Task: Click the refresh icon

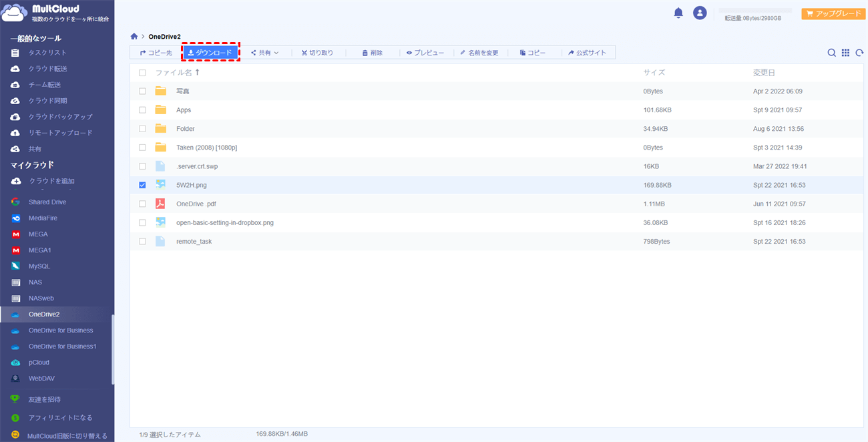Action: (859, 53)
